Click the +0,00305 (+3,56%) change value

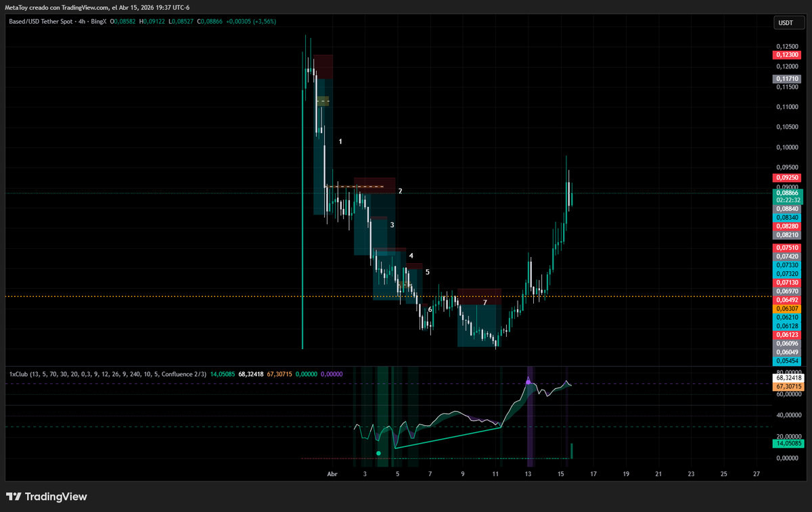[251, 22]
